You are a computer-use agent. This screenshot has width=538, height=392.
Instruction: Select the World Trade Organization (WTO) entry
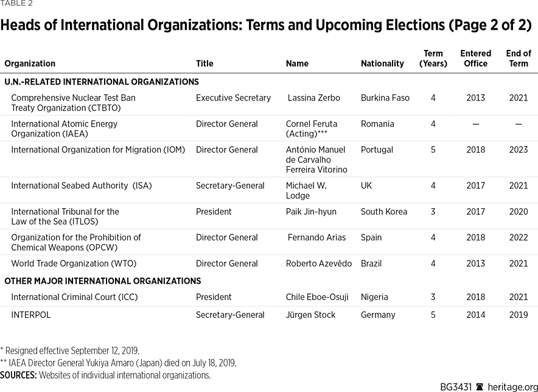coord(74,264)
